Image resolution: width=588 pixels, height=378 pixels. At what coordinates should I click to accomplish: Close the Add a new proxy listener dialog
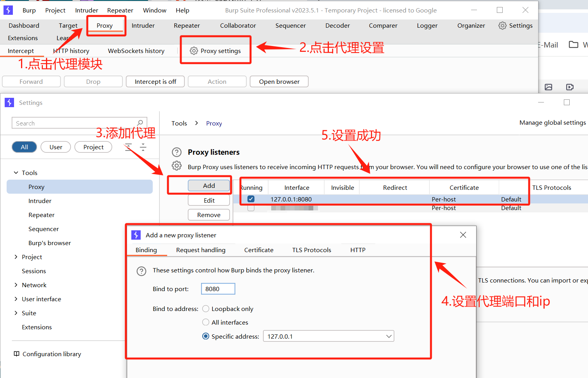(463, 235)
